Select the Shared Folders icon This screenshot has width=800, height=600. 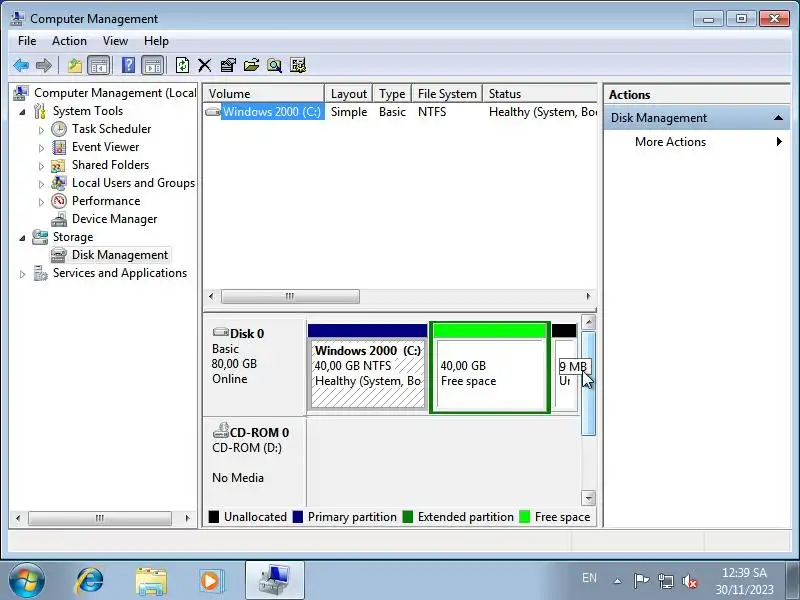(59, 165)
